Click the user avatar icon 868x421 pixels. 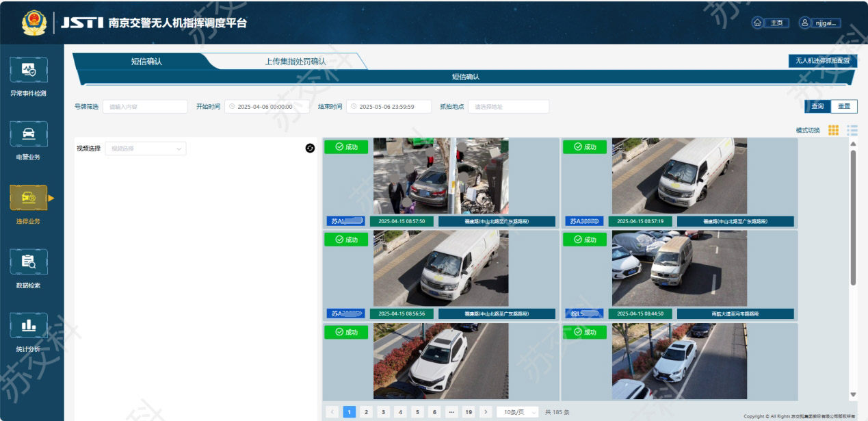[x=805, y=23]
